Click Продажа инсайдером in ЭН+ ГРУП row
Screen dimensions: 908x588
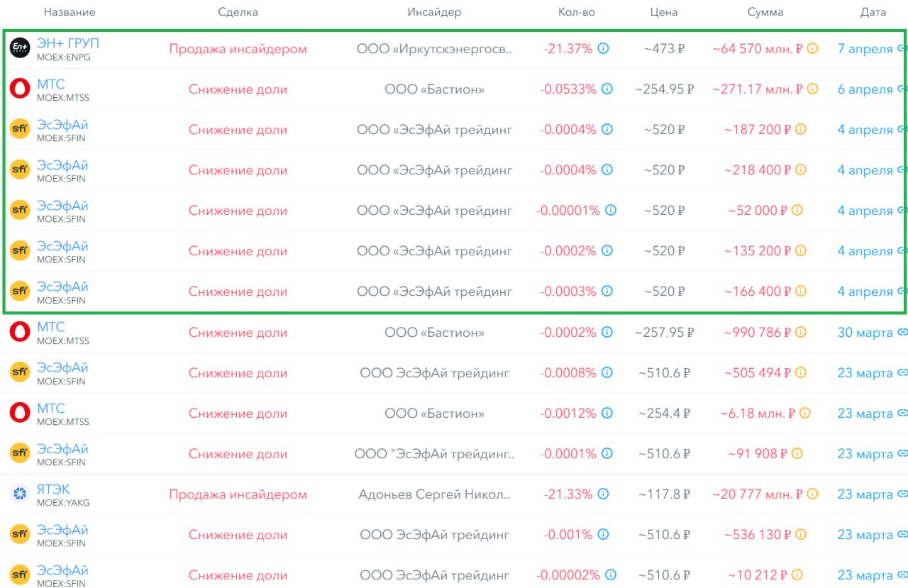point(238,49)
